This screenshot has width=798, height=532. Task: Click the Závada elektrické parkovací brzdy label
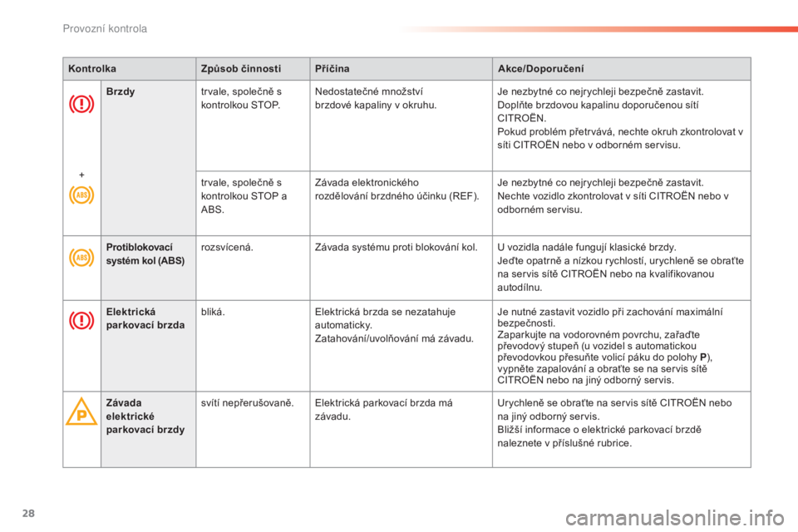145,416
